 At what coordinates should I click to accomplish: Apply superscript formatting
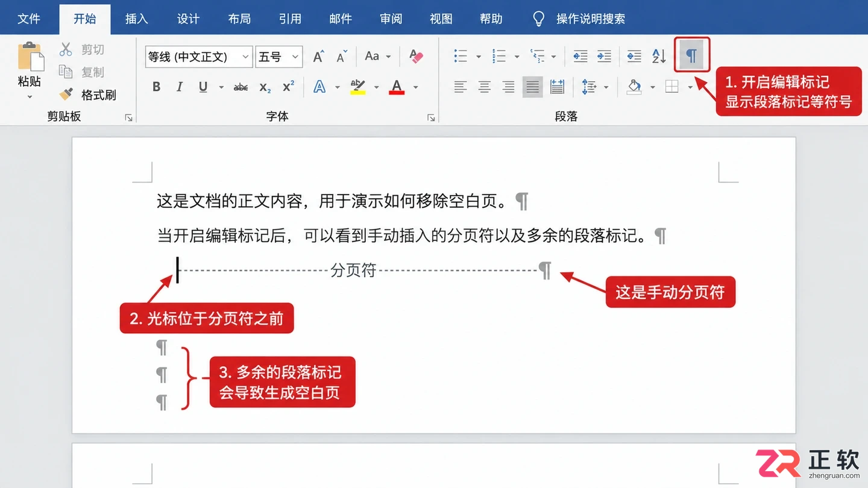click(x=289, y=87)
